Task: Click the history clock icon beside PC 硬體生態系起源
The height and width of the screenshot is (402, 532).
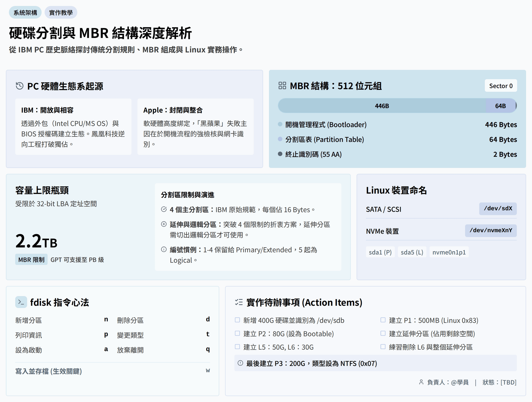Action: point(20,86)
